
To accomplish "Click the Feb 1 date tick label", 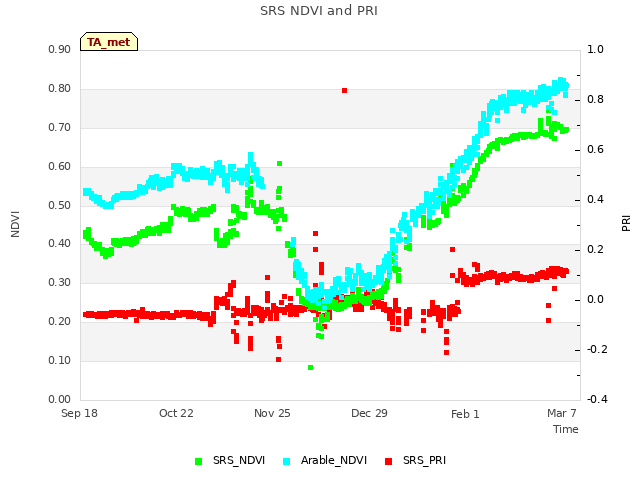I will [465, 414].
